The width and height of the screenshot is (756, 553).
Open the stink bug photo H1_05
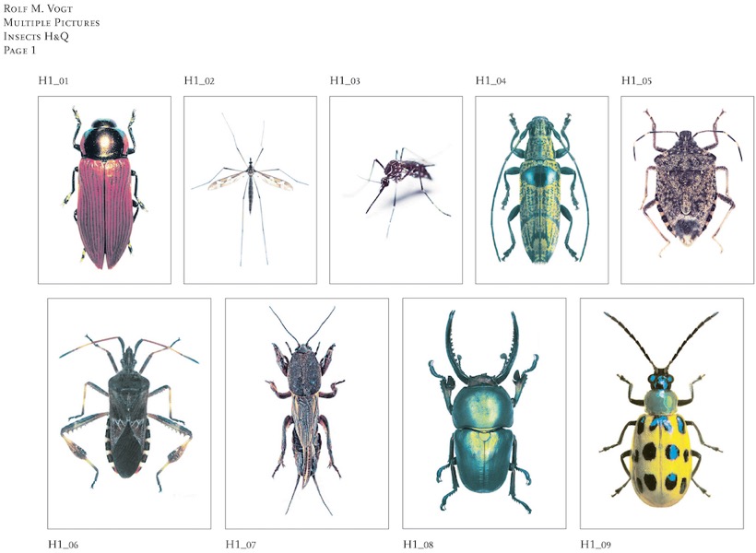687,189
